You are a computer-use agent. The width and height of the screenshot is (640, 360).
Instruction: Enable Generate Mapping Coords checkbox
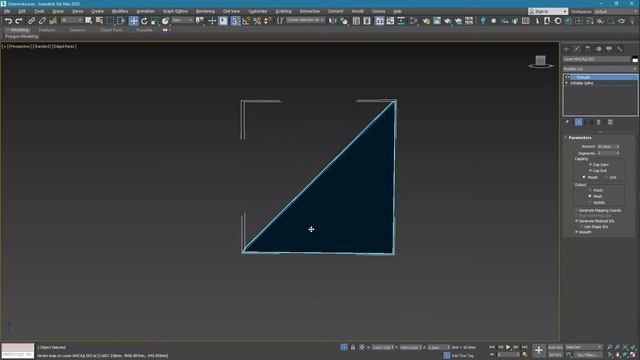(x=577, y=210)
